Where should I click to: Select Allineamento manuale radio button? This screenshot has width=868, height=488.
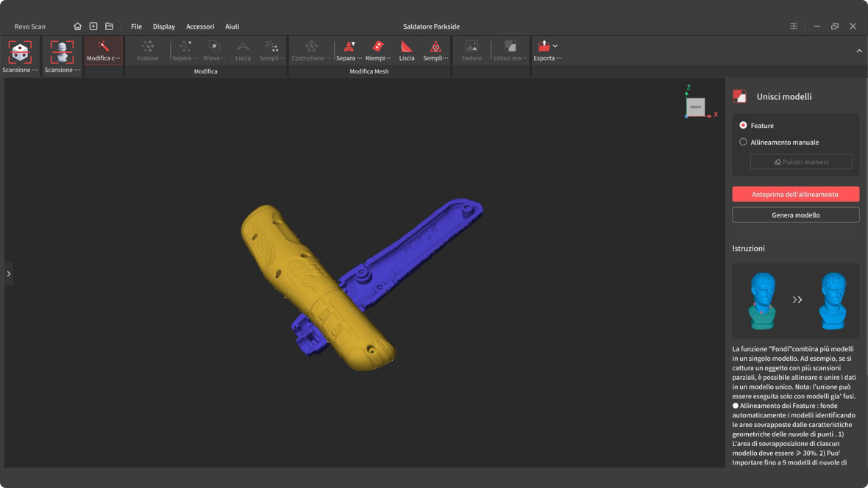pyautogui.click(x=743, y=142)
